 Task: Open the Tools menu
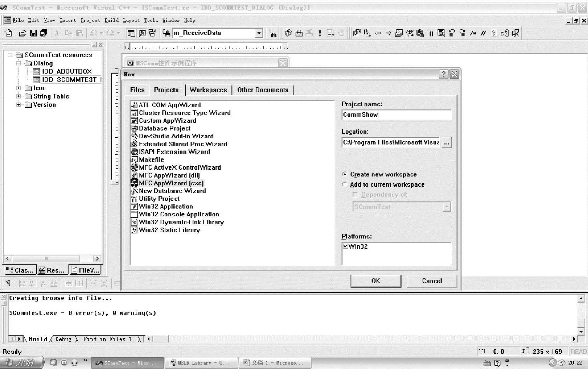click(151, 20)
